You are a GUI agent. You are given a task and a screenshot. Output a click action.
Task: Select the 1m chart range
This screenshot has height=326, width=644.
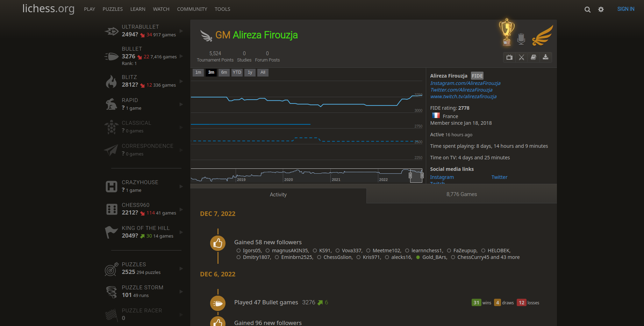coord(198,72)
